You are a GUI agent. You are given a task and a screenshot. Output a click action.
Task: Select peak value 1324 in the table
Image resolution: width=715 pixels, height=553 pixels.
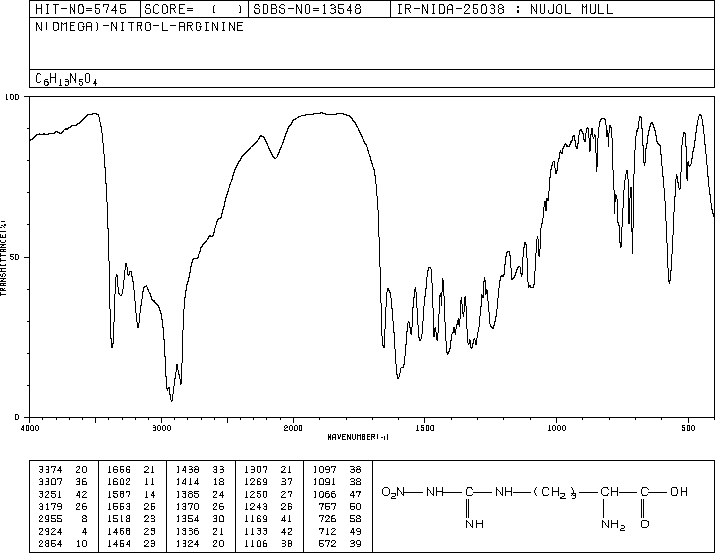pos(187,543)
